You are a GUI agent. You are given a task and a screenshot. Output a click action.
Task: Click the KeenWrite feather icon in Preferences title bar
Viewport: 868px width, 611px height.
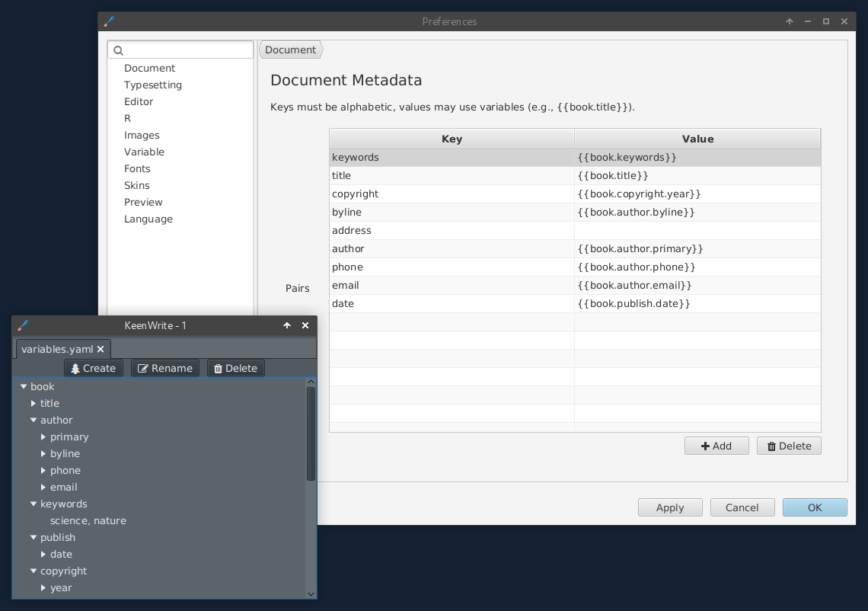pos(109,21)
